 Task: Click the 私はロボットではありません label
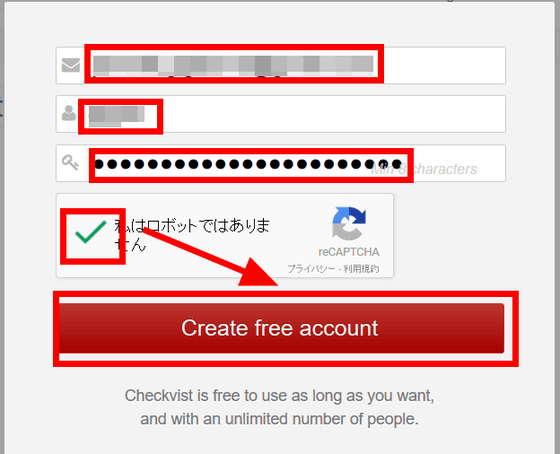pyautogui.click(x=192, y=235)
